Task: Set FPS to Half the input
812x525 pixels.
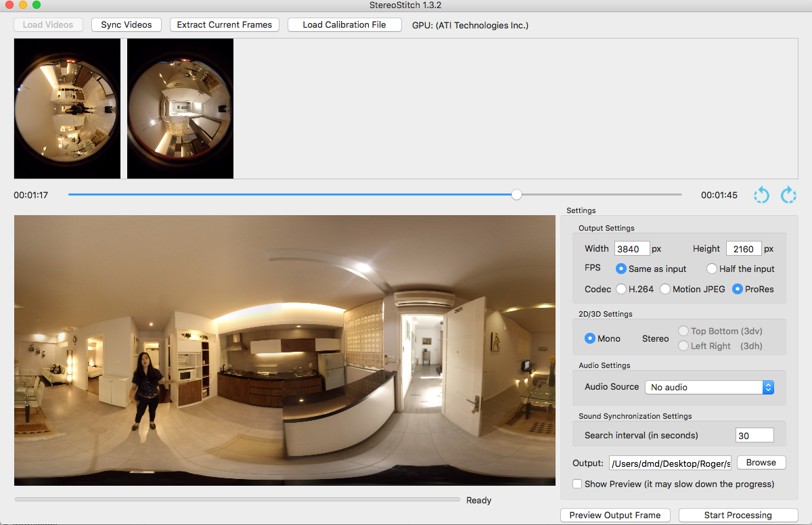Action: (712, 269)
